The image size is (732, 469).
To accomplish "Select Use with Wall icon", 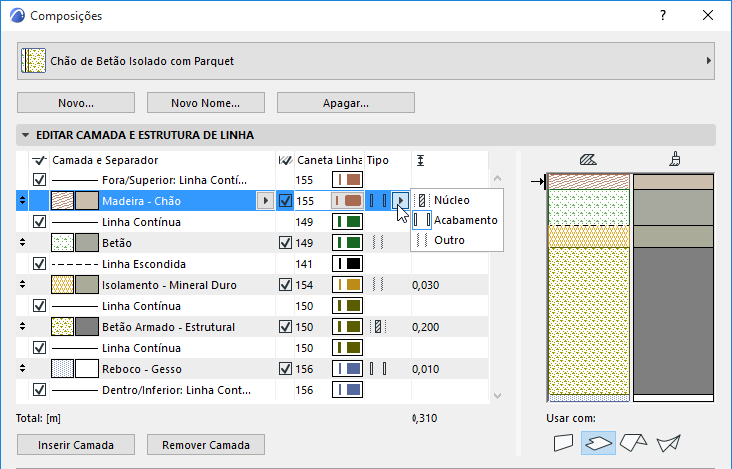I will [x=563, y=443].
